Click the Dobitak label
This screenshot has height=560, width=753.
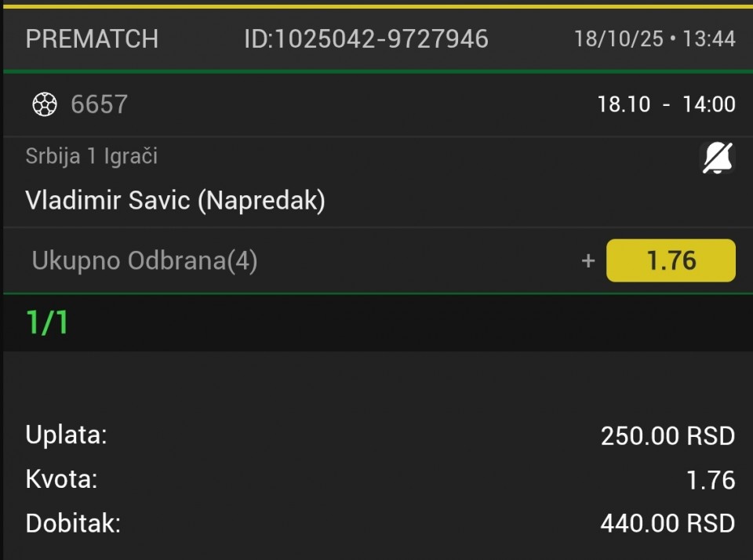(x=73, y=523)
